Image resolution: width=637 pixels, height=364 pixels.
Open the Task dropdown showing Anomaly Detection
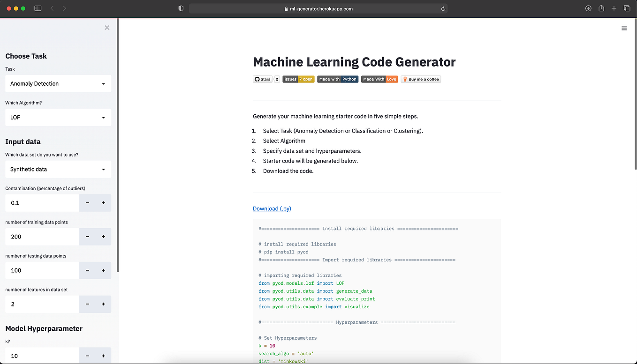point(58,83)
